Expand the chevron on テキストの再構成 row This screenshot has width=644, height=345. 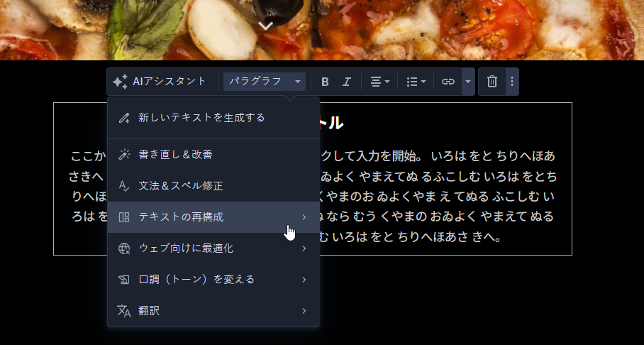click(x=304, y=217)
